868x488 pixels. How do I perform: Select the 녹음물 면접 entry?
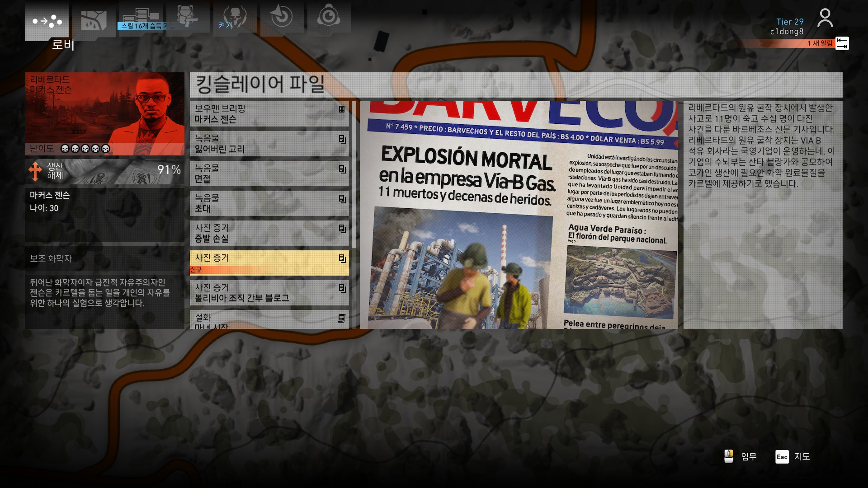(x=269, y=174)
